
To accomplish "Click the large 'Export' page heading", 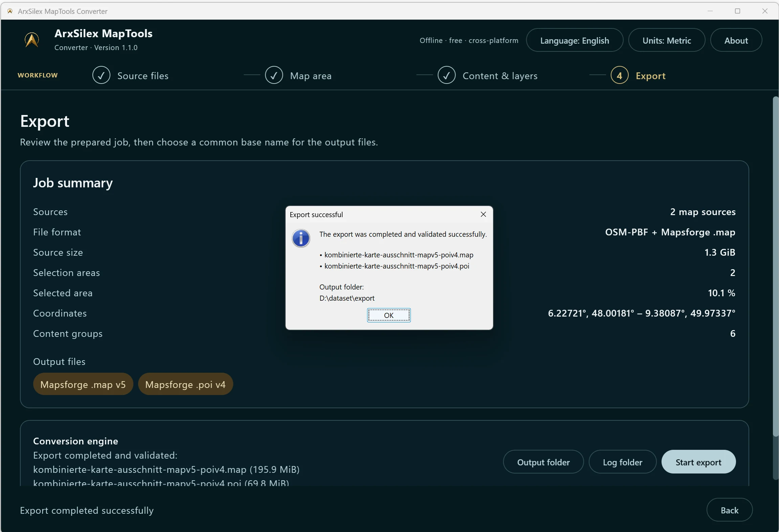I will pyautogui.click(x=45, y=121).
